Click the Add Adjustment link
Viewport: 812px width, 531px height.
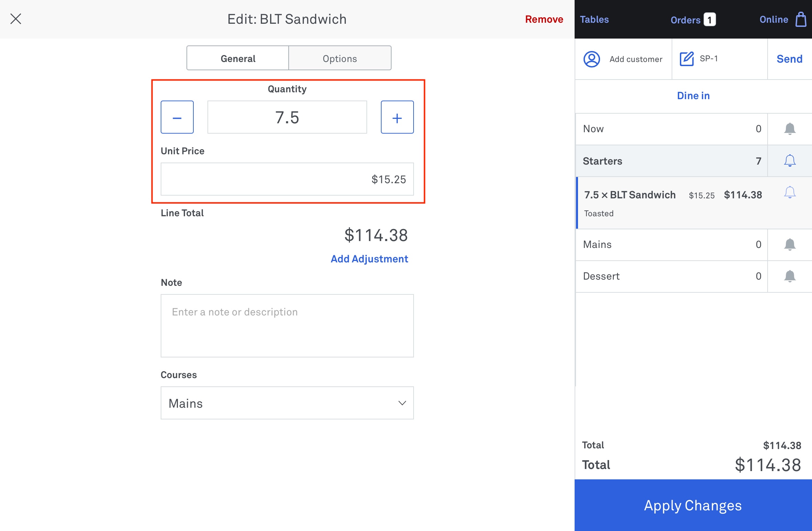point(369,259)
